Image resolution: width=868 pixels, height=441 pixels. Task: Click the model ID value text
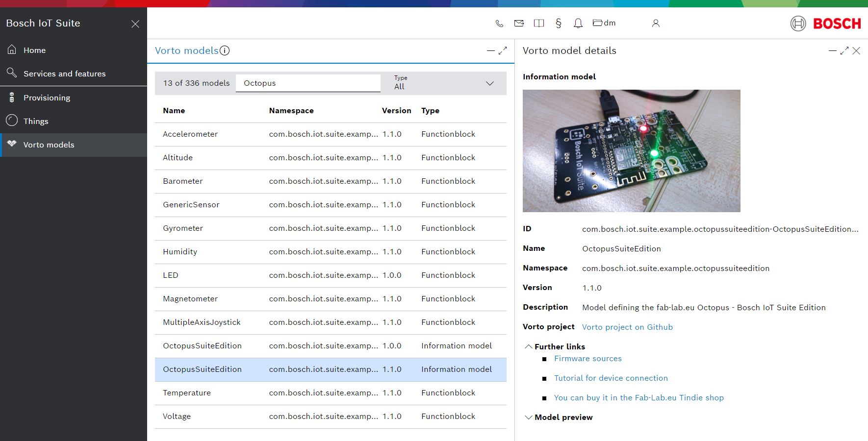pyautogui.click(x=720, y=229)
